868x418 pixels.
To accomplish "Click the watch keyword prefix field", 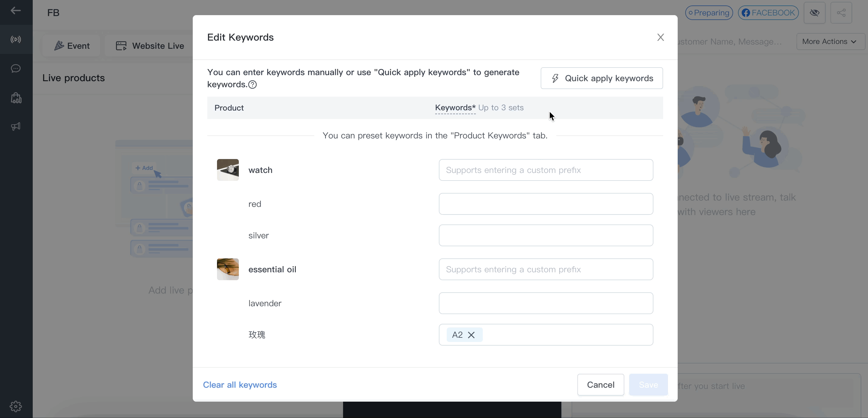I will point(546,170).
